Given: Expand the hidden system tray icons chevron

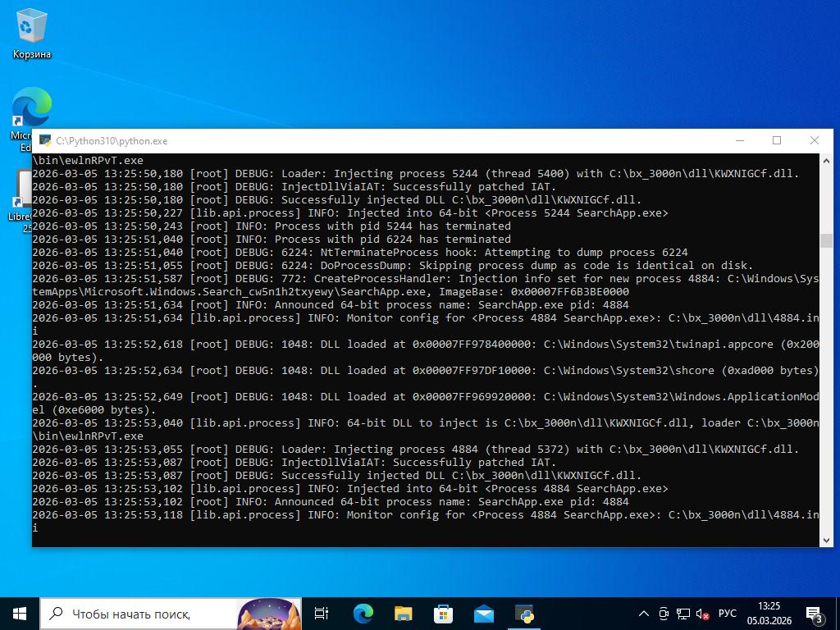Looking at the screenshot, I should coord(644,614).
